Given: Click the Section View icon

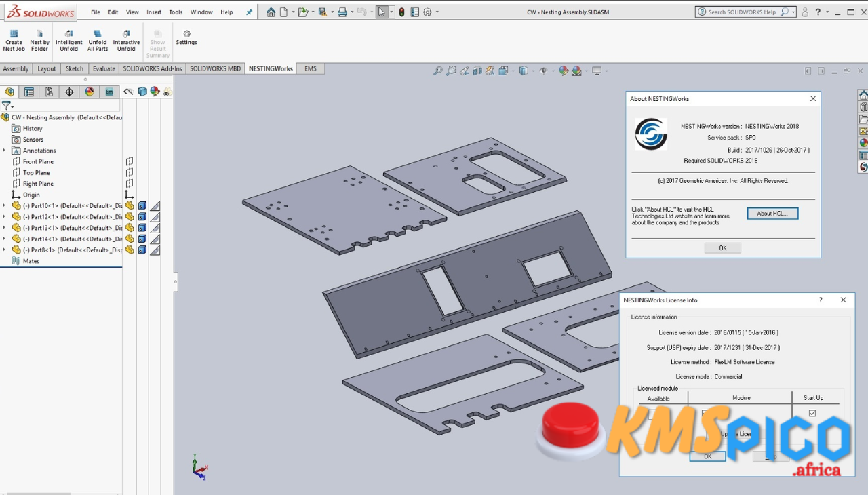Looking at the screenshot, I should pyautogui.click(x=477, y=71).
